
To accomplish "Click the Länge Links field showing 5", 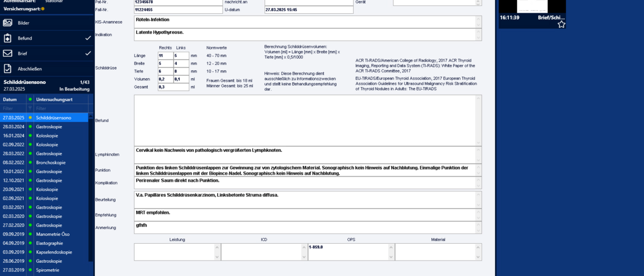I will (x=181, y=55).
